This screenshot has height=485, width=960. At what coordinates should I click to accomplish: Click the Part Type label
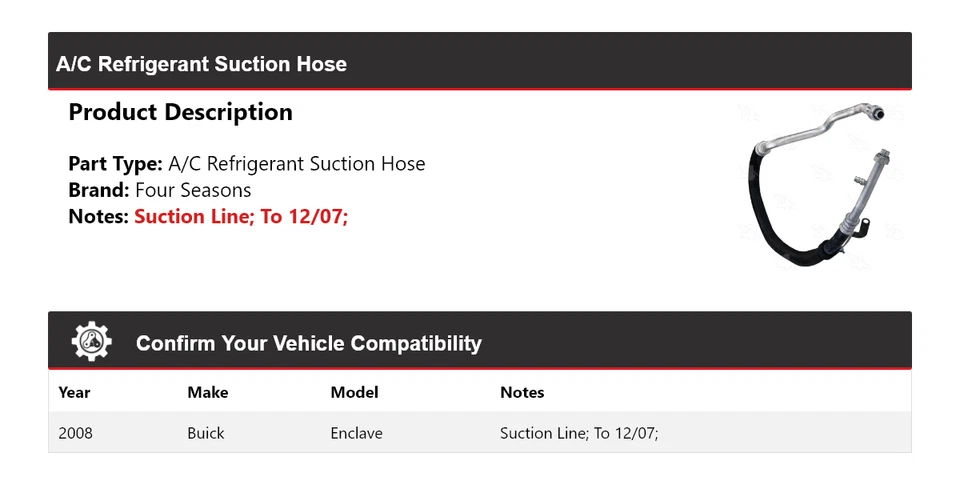pyautogui.click(x=115, y=164)
